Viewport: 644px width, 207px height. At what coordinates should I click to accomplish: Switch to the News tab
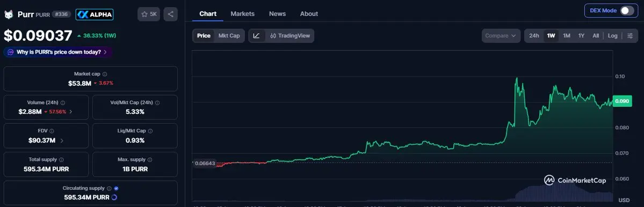point(277,14)
